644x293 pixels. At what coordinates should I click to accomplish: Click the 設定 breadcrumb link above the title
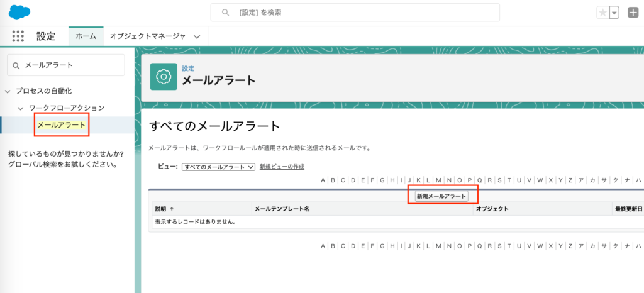[x=188, y=68]
